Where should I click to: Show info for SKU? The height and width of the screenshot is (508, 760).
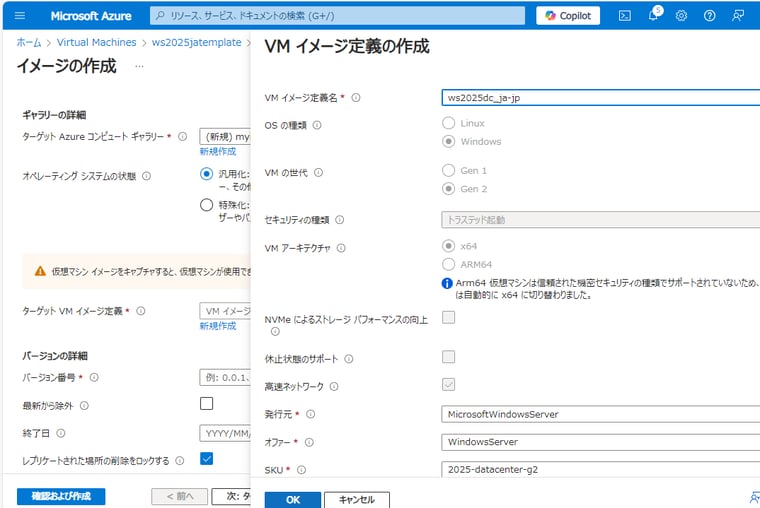pyautogui.click(x=301, y=470)
